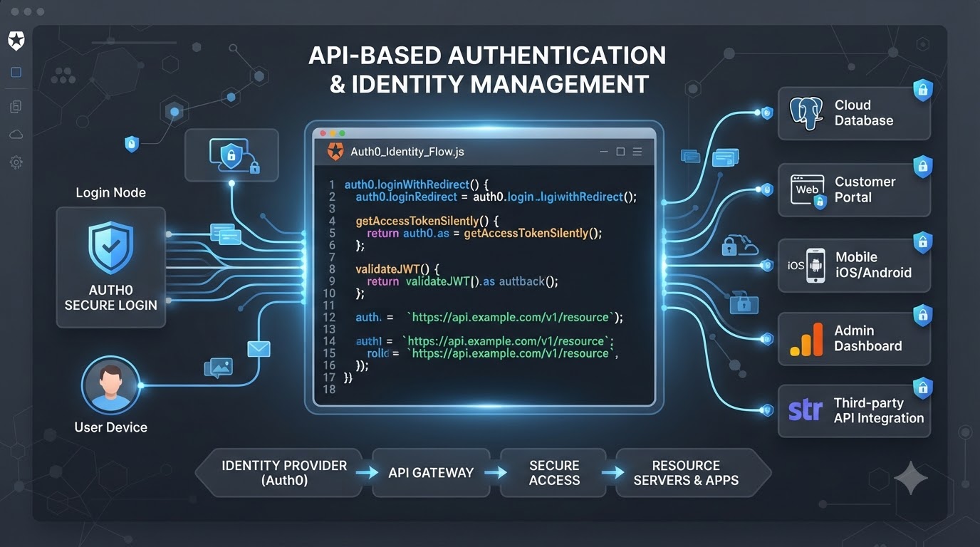Select the SECURE ACCESS flow step
This screenshot has height=547, width=980.
click(554, 473)
